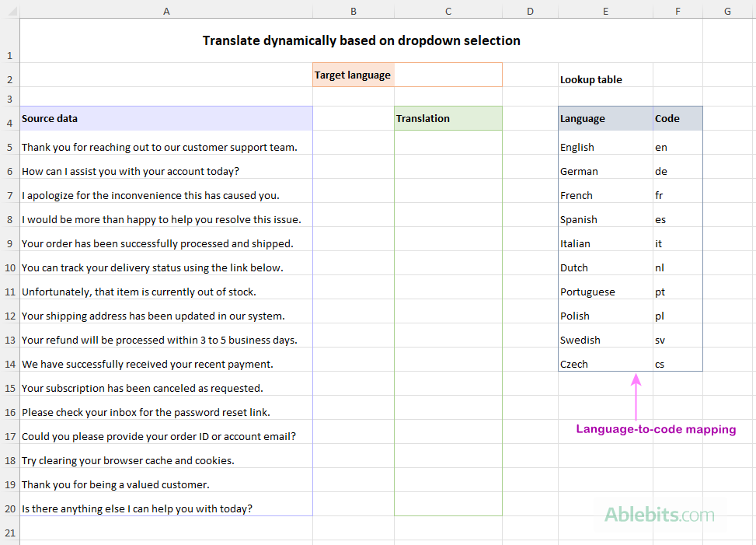Select column G header
The width and height of the screenshot is (756, 545).
[727, 11]
